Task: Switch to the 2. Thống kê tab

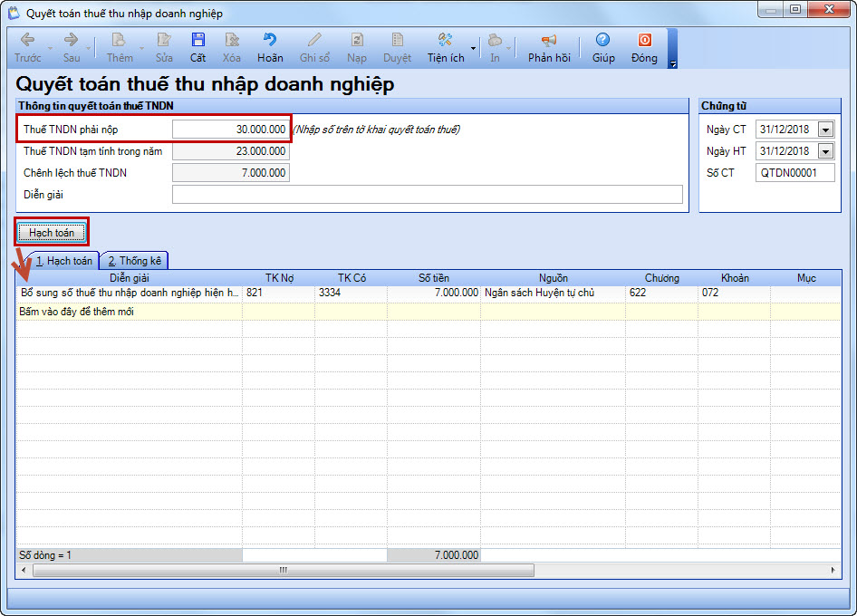Action: coord(135,261)
